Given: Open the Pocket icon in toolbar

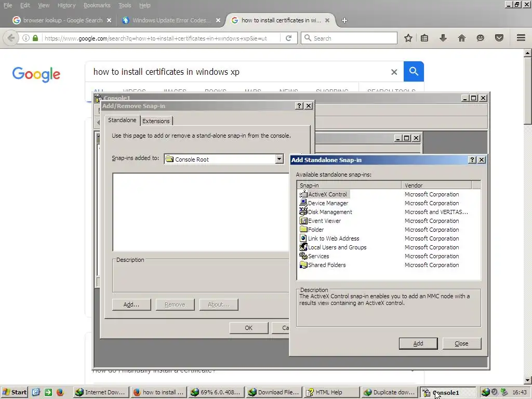Looking at the screenshot, I should 499,38.
